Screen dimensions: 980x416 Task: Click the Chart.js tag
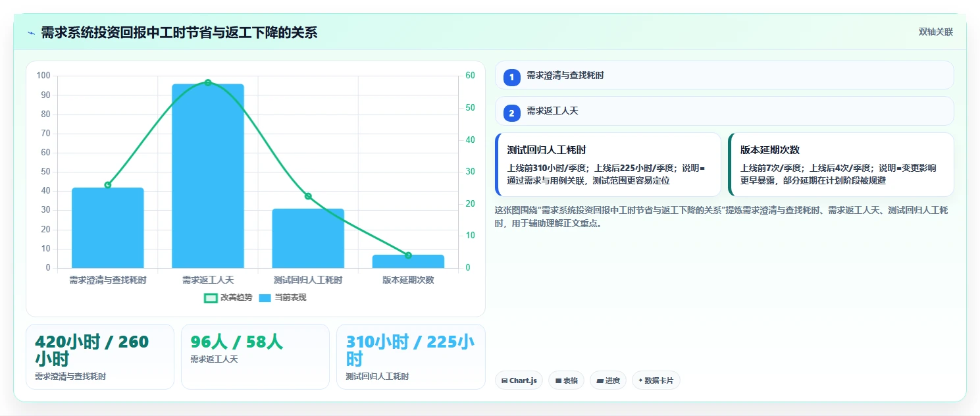519,380
